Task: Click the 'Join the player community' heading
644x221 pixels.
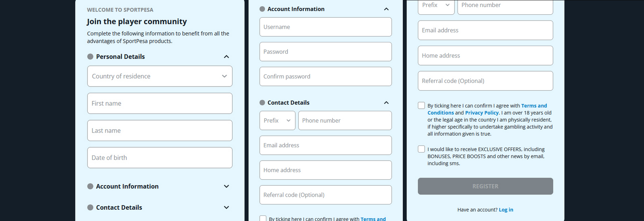Action: click(137, 21)
